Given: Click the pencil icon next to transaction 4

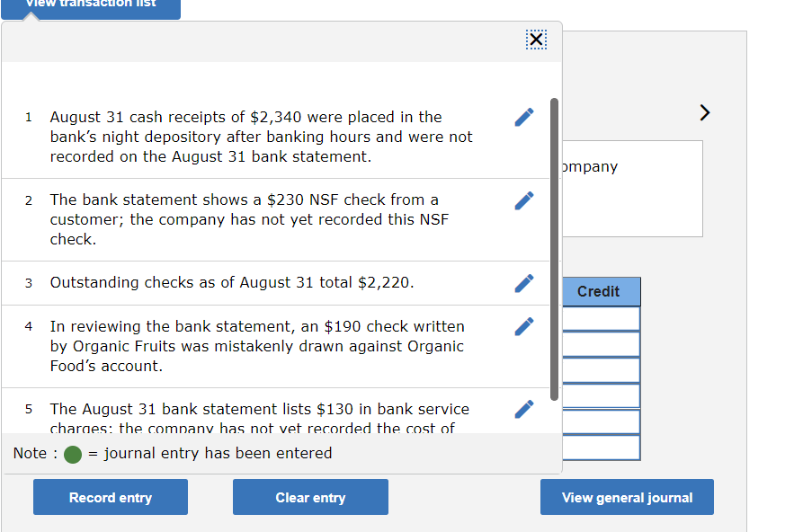Looking at the screenshot, I should [523, 326].
